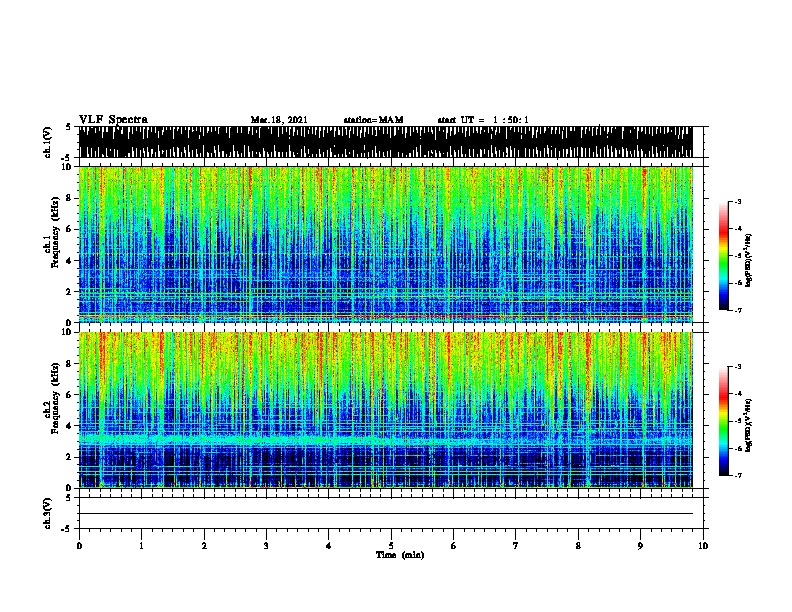Click the log(PSD) label beside the ch.1 color bar
The height and width of the screenshot is (612, 792).
tap(749, 260)
